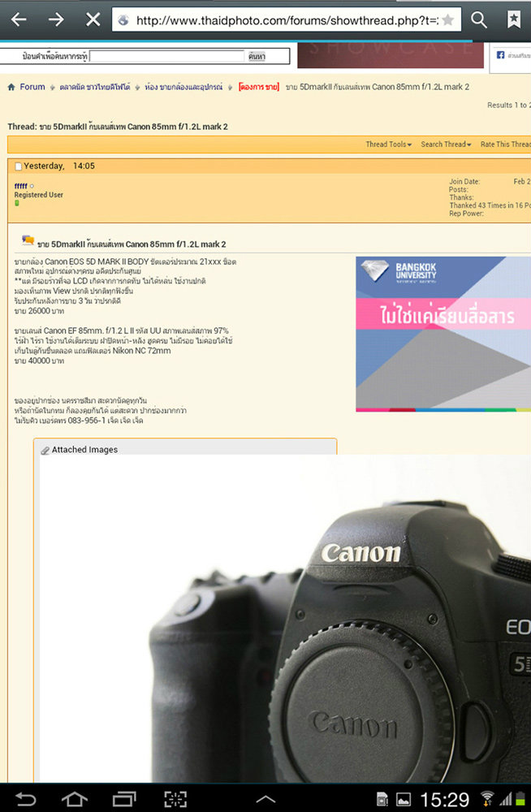The width and height of the screenshot is (531, 812).
Task: Click 'Thanked 43 Times in 16' text
Action: coord(490,205)
